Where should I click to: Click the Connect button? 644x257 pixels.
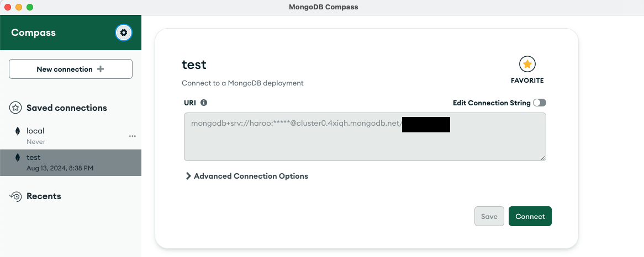[x=530, y=216]
